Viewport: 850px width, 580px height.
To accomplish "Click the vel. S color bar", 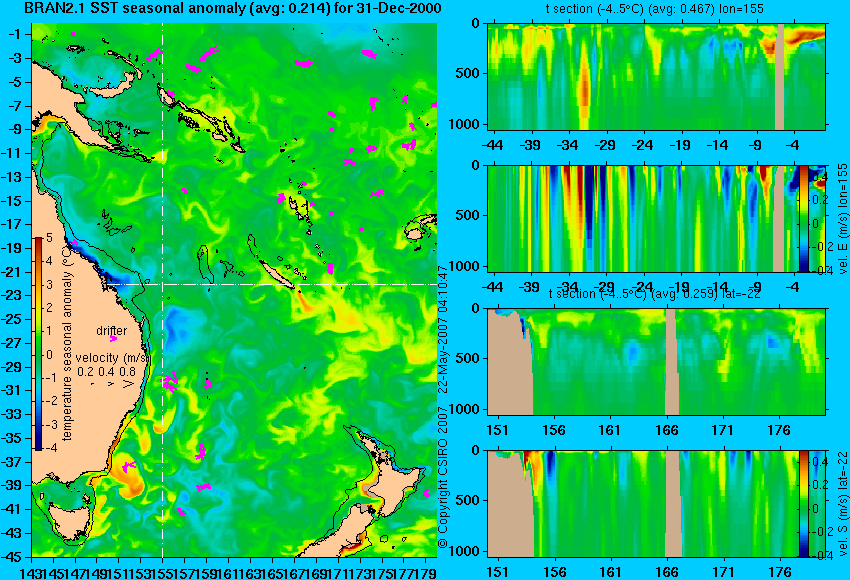I will point(804,504).
